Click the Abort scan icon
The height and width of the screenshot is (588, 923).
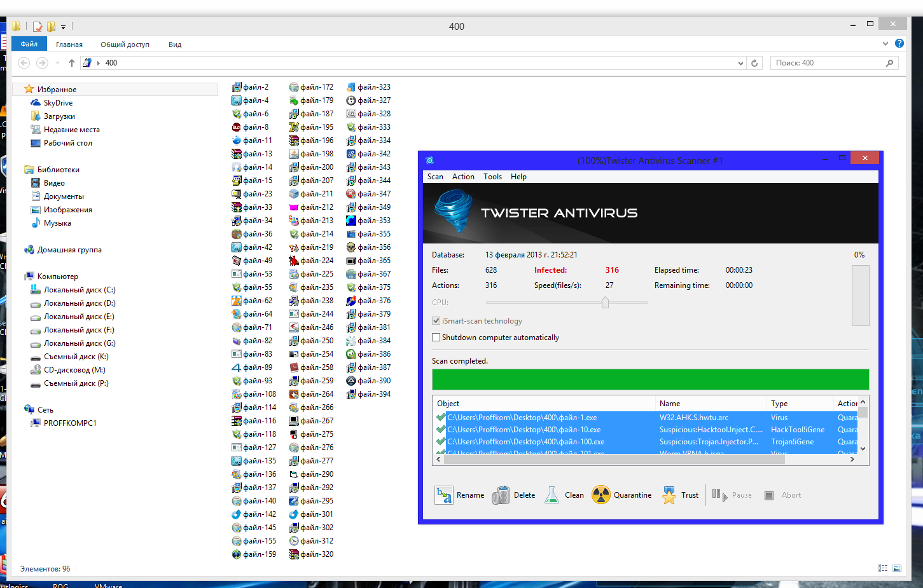pos(769,495)
